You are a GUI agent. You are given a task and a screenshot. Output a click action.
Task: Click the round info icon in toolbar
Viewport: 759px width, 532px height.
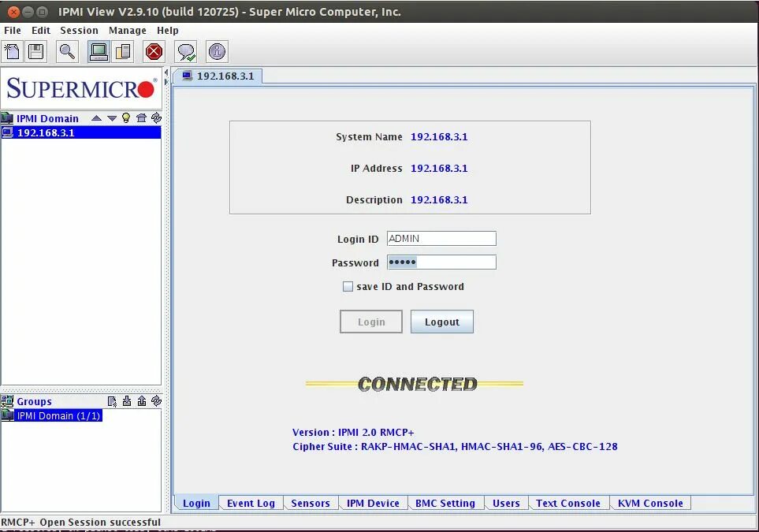tap(217, 51)
